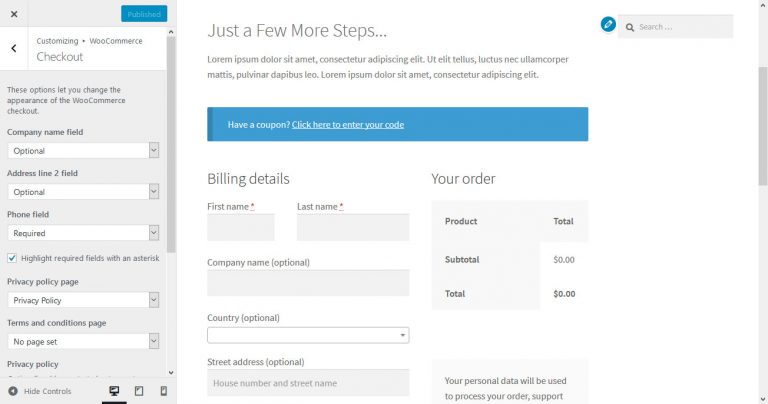Open the Address line 2 field dropdown

point(83,191)
